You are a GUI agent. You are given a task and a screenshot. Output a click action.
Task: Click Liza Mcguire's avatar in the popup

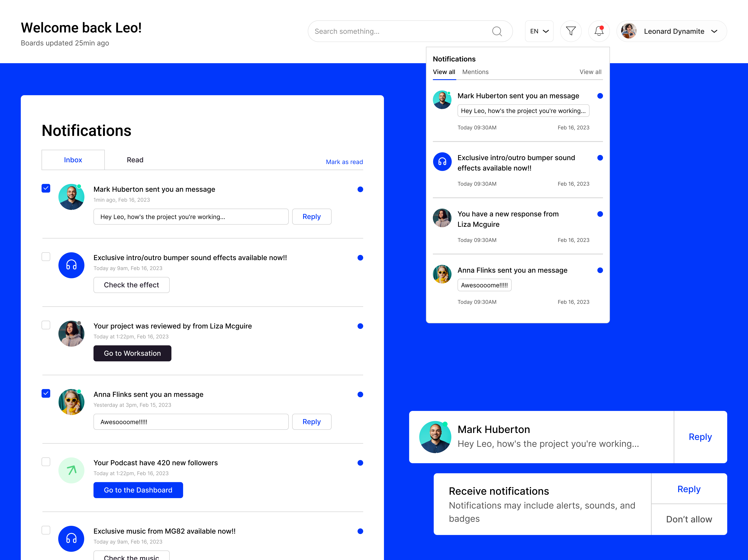[x=442, y=218]
